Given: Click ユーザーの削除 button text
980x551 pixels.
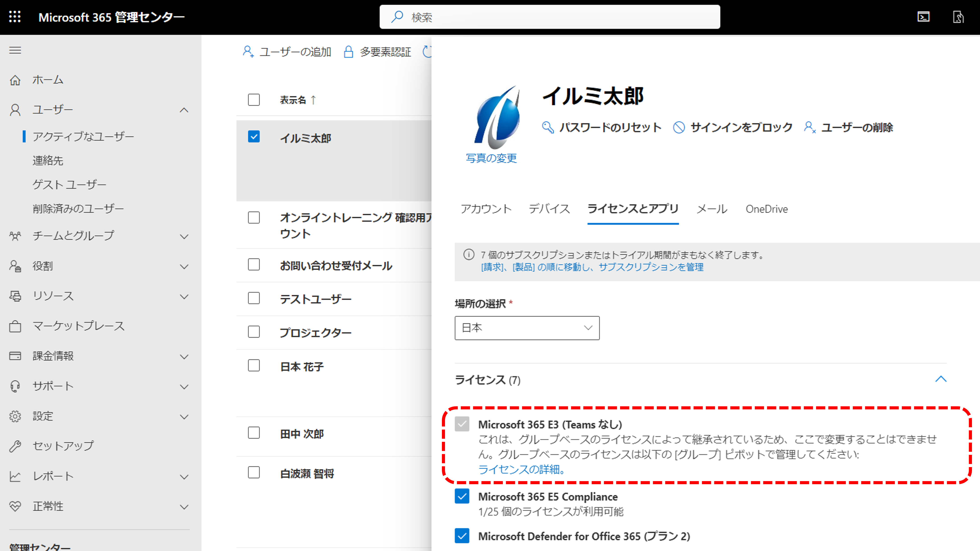Looking at the screenshot, I should [857, 127].
